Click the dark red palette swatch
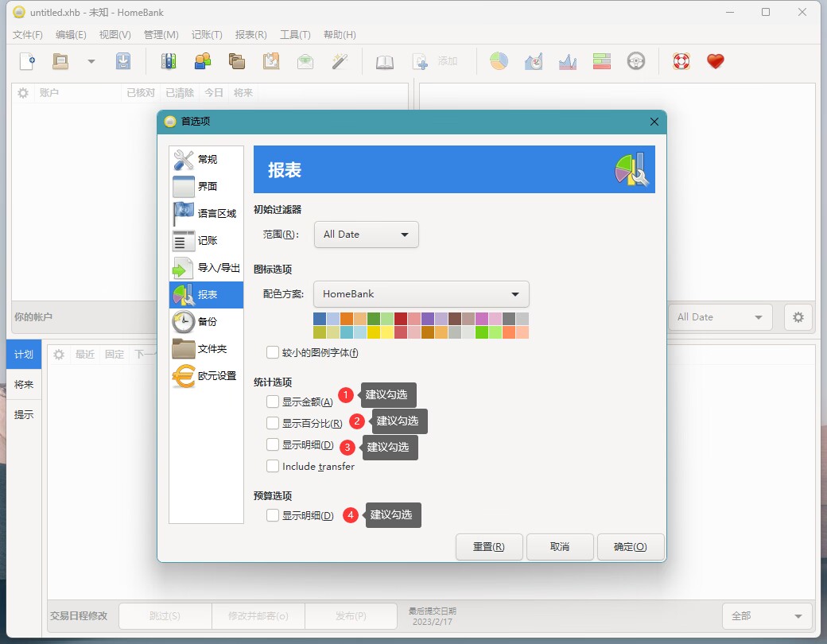827x644 pixels. click(400, 319)
